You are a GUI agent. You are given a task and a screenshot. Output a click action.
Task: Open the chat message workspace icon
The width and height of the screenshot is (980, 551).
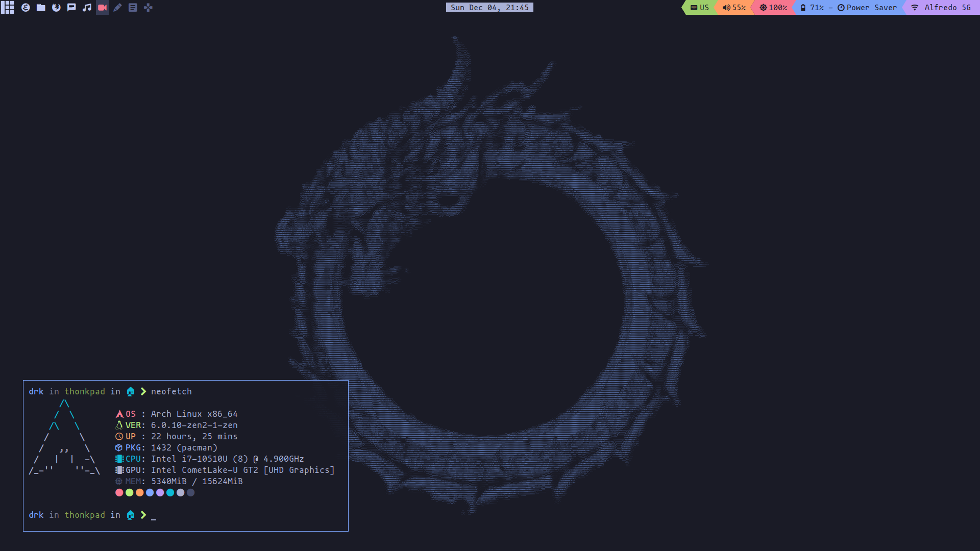tap(71, 8)
